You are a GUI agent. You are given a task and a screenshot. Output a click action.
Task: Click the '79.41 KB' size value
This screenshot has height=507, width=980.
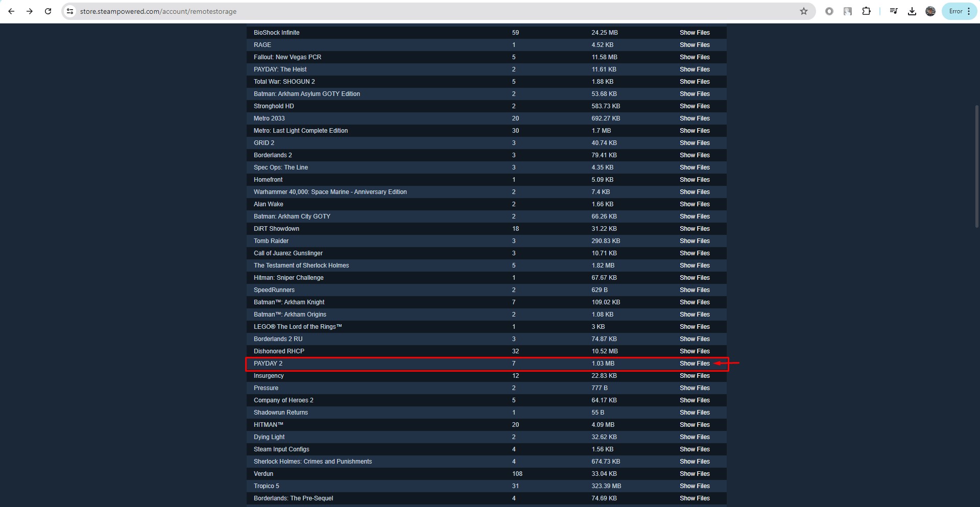coord(604,155)
